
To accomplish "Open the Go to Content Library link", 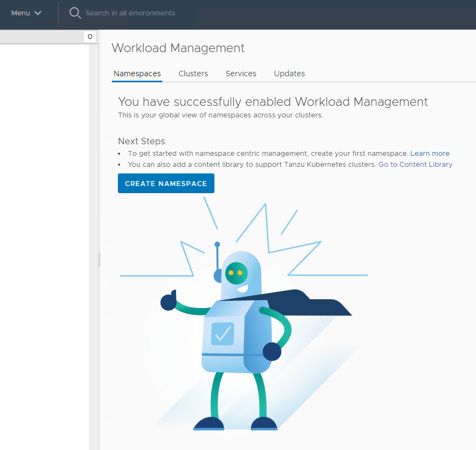I will (x=415, y=165).
